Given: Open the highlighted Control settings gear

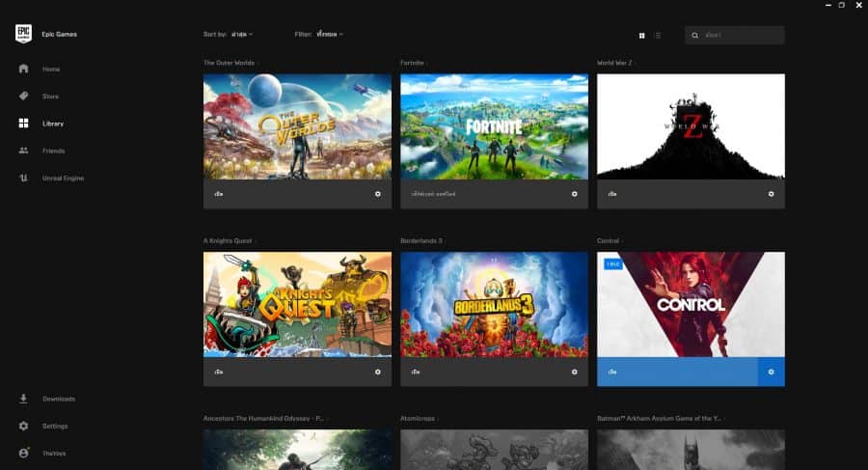Looking at the screenshot, I should pos(772,372).
